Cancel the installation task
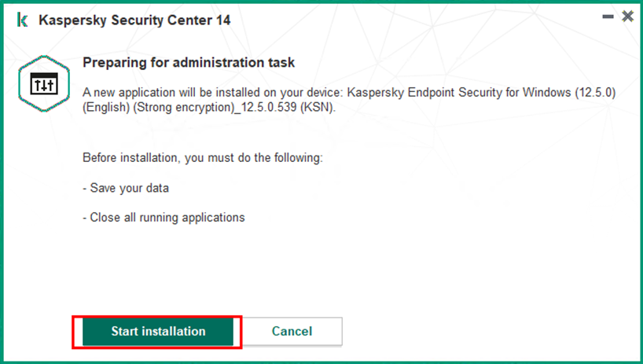The width and height of the screenshot is (643, 364). coord(292,331)
